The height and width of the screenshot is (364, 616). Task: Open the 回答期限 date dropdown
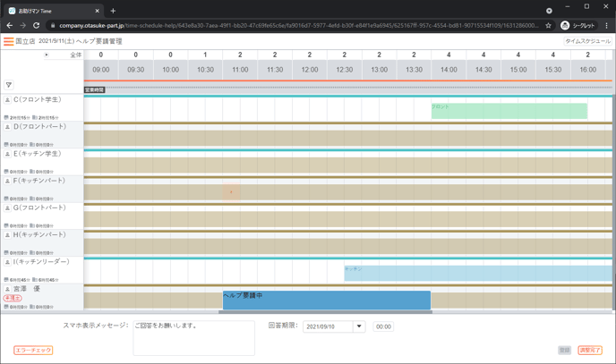click(359, 326)
